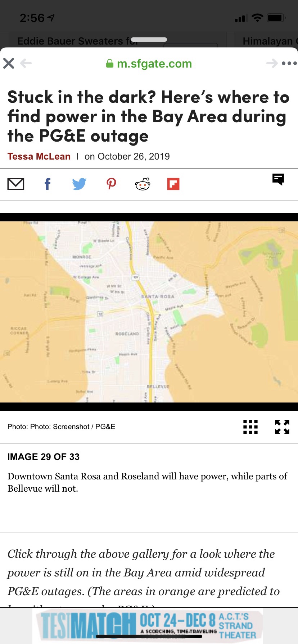This screenshot has width=298, height=644.
Task: Tap the m.sfgate.com address bar
Action: click(x=149, y=64)
